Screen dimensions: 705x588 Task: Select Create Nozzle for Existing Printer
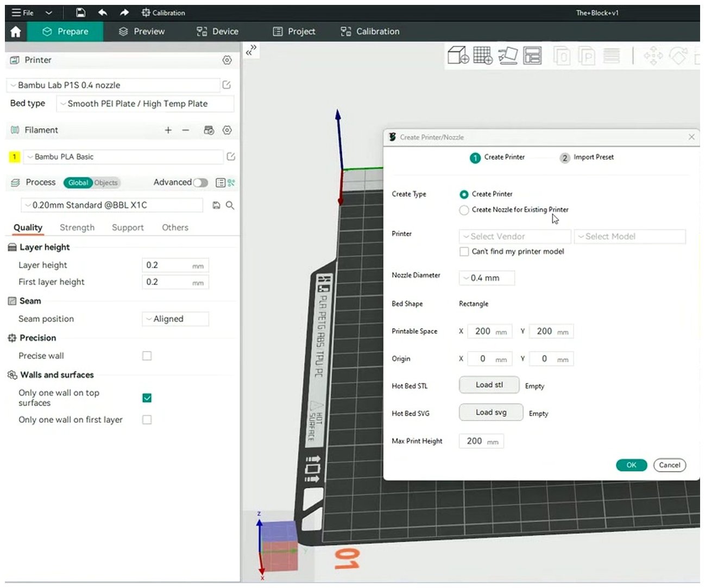(464, 210)
